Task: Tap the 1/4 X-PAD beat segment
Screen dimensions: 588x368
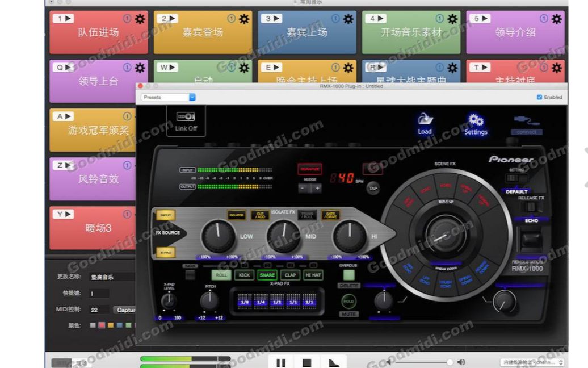Action: 261,302
